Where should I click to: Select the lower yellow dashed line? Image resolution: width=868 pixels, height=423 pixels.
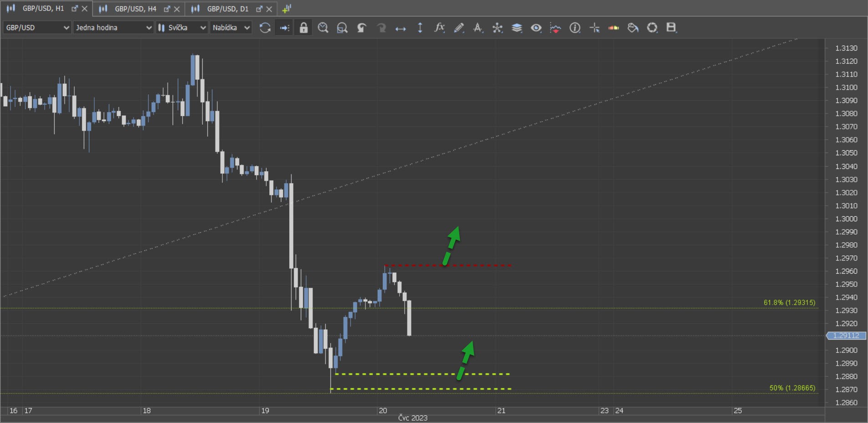[x=420, y=389]
